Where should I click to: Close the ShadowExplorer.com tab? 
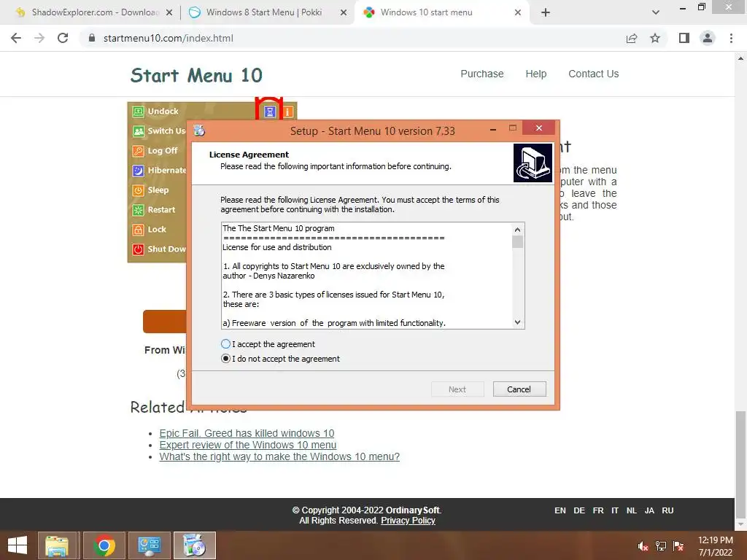(x=169, y=13)
